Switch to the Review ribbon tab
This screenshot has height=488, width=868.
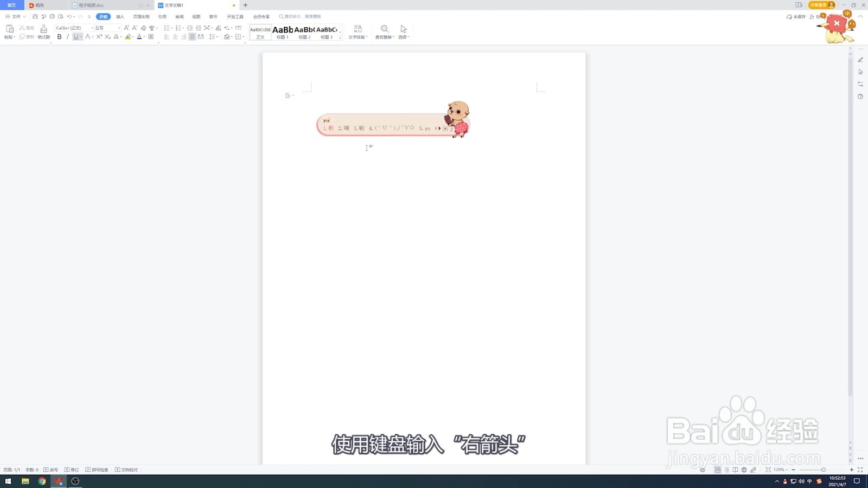tap(180, 17)
